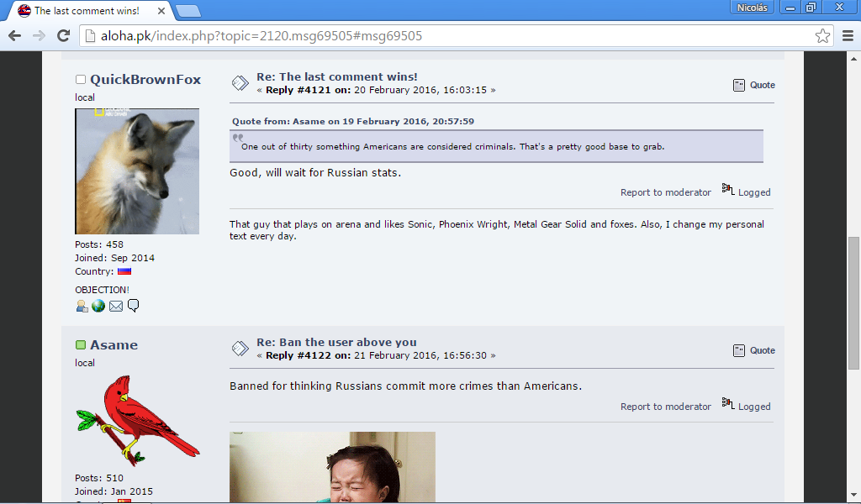This screenshot has width=861, height=504.
Task: Click Asame's green online status indicator
Action: 81,345
